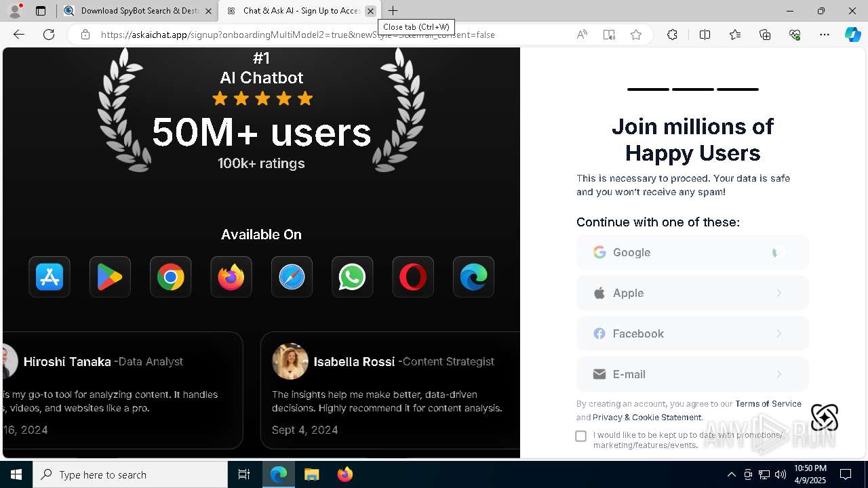This screenshot has width=868, height=488.
Task: Refresh the page
Action: (x=49, y=35)
